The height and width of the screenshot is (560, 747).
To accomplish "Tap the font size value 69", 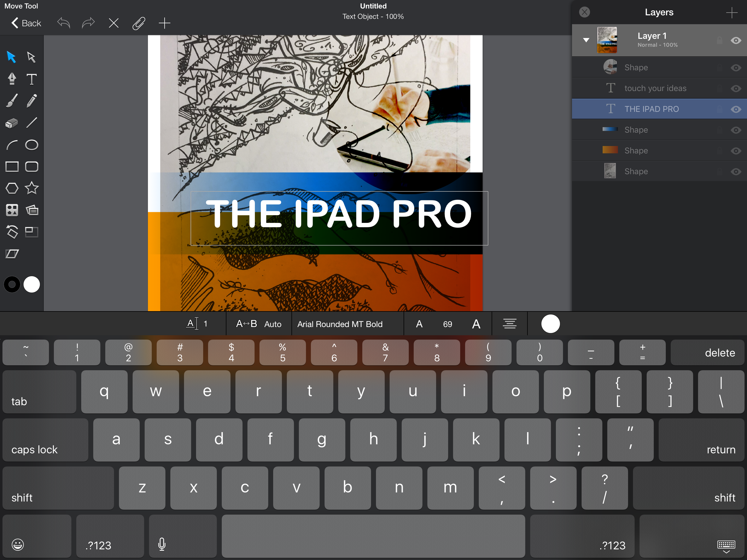I will tap(447, 324).
